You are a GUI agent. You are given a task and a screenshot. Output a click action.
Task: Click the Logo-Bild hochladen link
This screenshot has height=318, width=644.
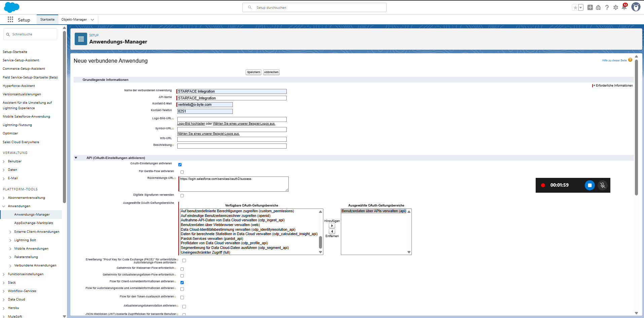click(x=191, y=124)
